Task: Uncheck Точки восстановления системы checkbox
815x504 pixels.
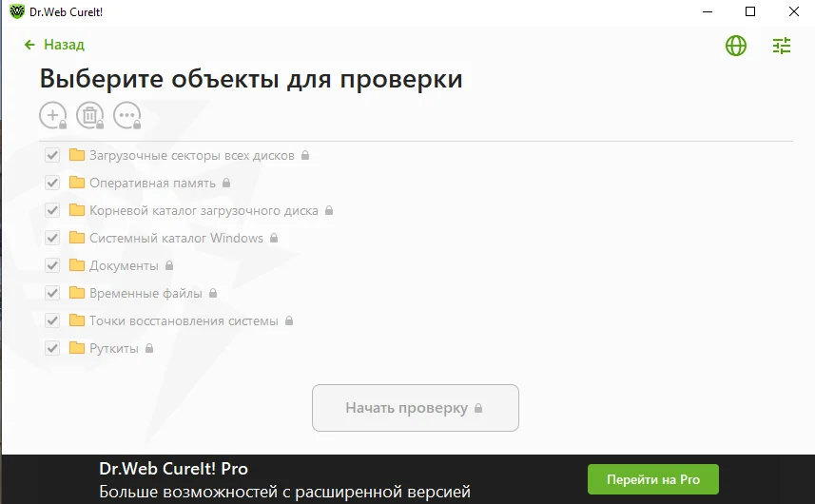Action: pyautogui.click(x=52, y=320)
